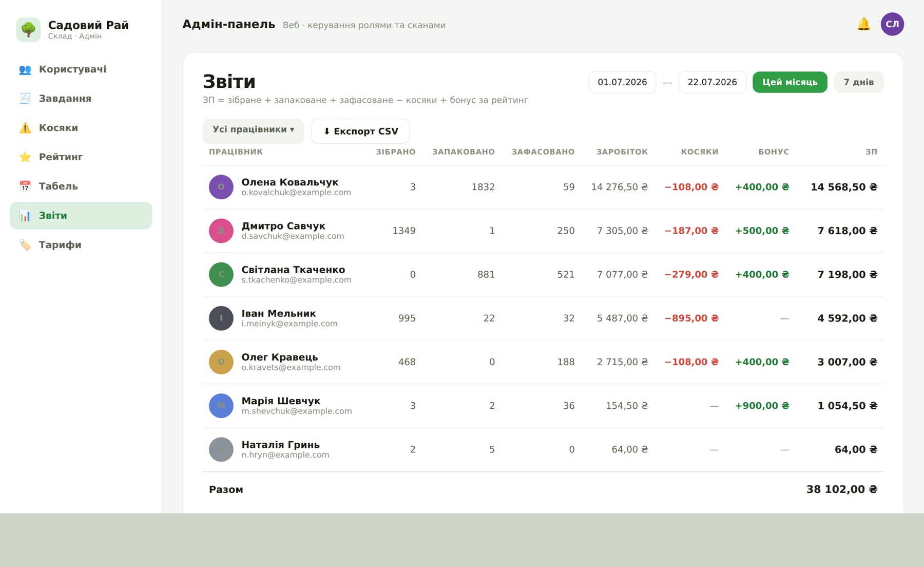Viewport: 924px width, 567px height.
Task: Select the Цей місяць range button
Action: pyautogui.click(x=790, y=82)
